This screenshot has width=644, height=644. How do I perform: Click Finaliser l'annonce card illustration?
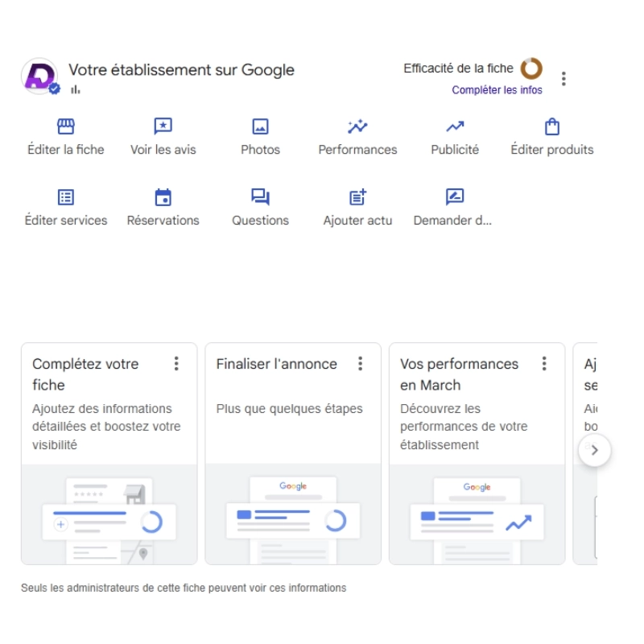pyautogui.click(x=293, y=514)
